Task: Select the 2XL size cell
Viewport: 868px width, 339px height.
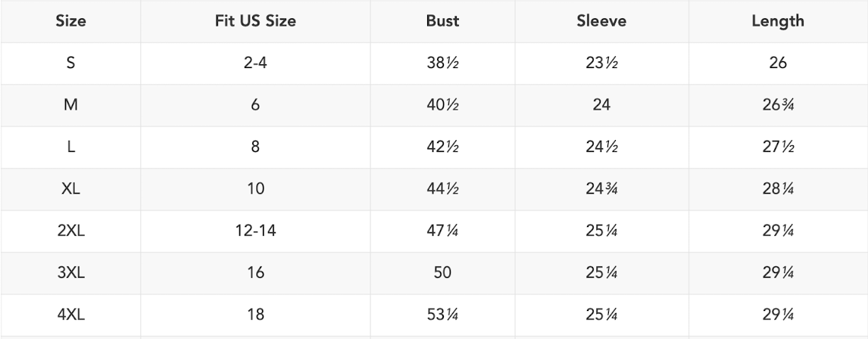Action: point(70,232)
